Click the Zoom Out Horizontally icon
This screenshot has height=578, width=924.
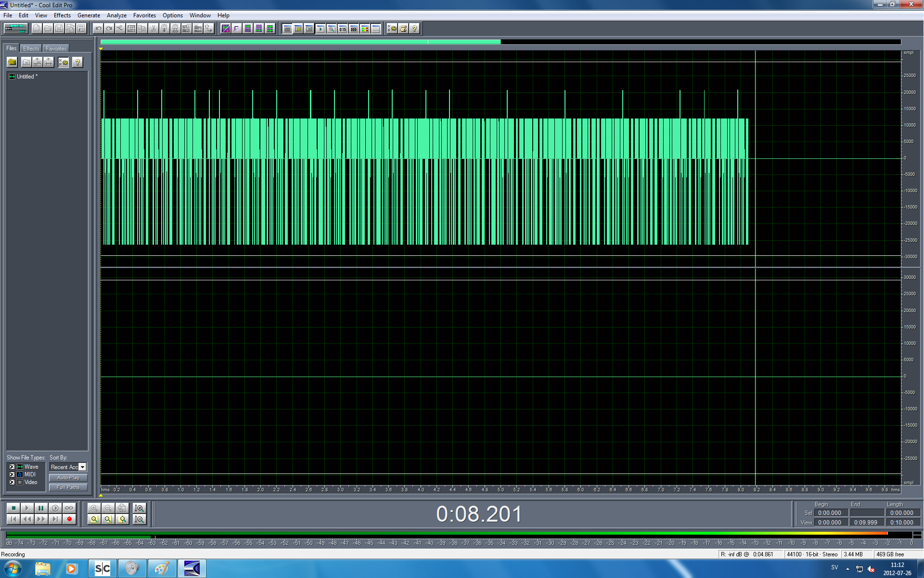coord(108,508)
